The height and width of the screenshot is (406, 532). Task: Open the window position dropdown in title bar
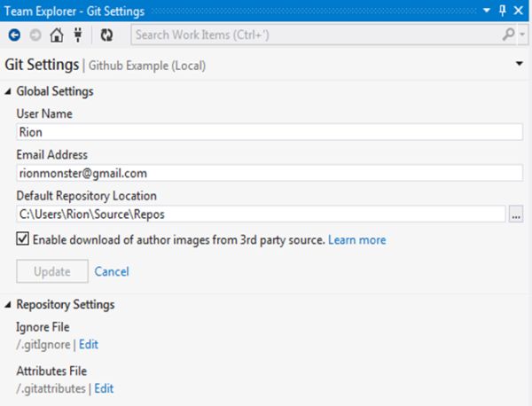(487, 11)
